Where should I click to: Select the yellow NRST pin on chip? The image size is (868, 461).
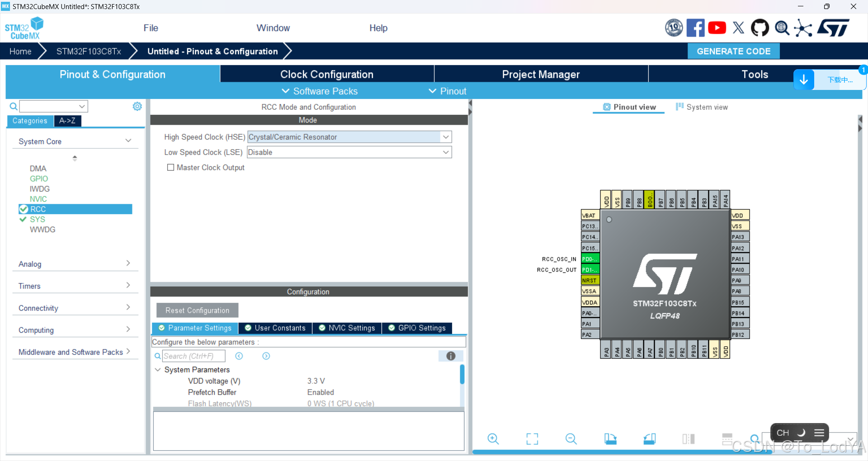coord(590,281)
